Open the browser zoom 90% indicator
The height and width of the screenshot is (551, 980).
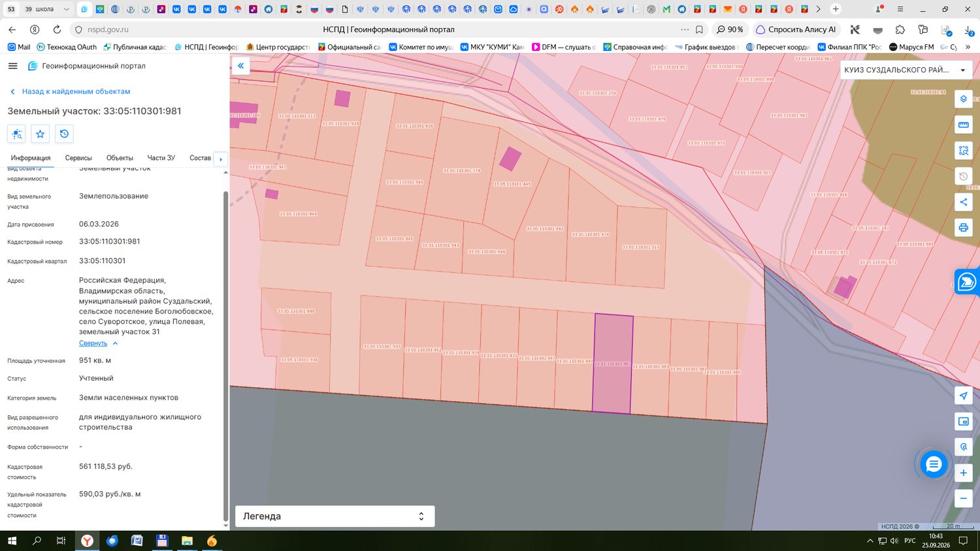[730, 29]
